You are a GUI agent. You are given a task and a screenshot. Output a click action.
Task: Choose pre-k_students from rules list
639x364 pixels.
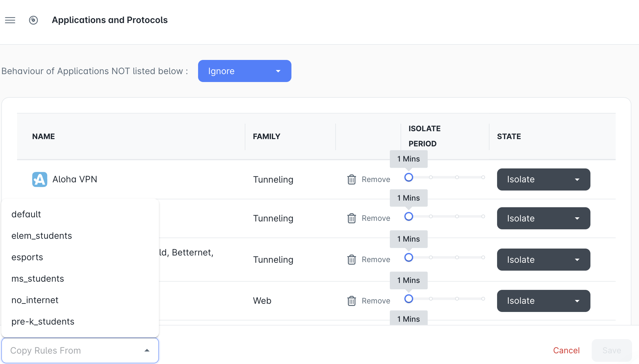80,322
